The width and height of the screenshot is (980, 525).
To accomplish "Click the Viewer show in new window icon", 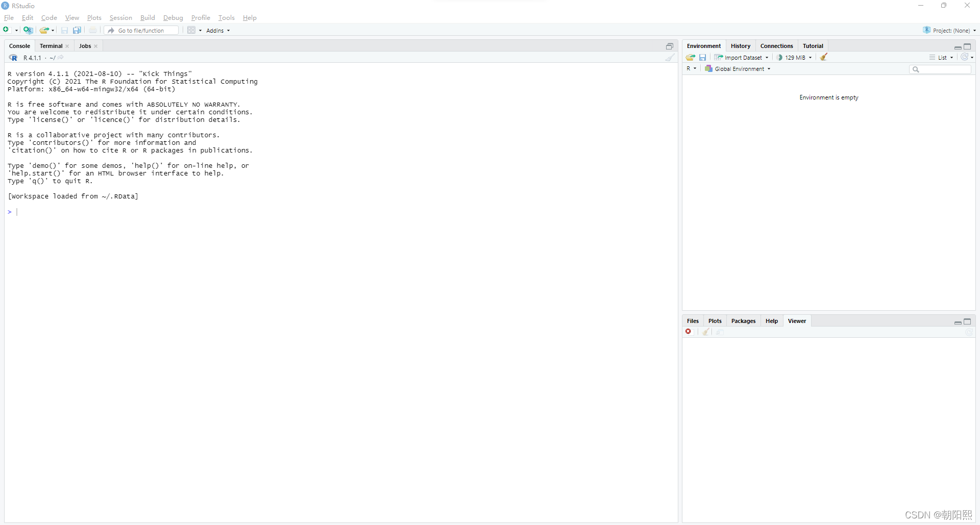I will point(720,332).
